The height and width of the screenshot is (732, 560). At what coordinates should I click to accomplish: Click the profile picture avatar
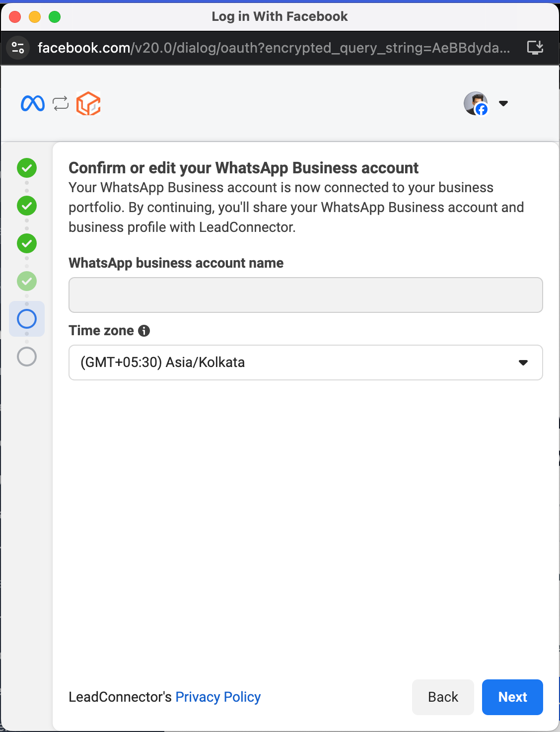476,103
